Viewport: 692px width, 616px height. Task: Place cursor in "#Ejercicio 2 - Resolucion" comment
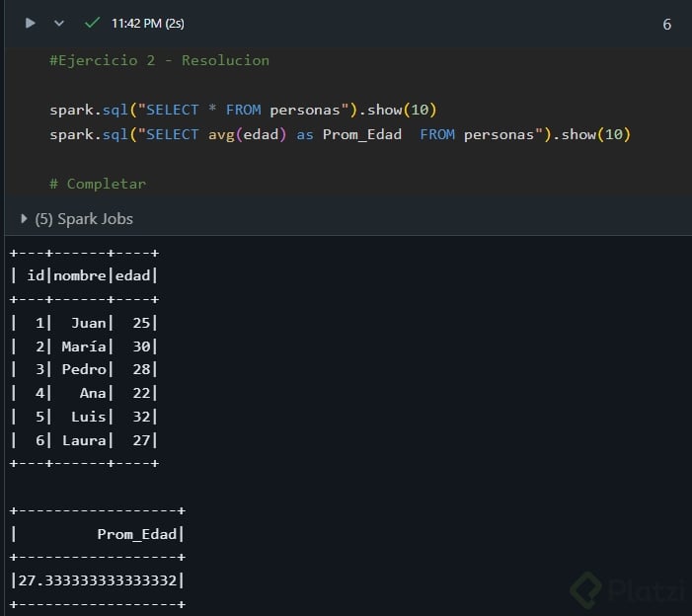coord(159,60)
